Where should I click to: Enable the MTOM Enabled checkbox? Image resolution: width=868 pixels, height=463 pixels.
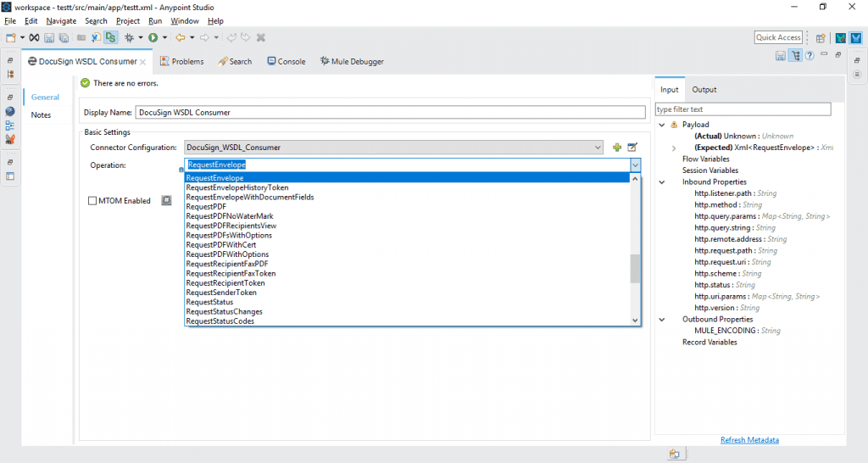(x=92, y=200)
